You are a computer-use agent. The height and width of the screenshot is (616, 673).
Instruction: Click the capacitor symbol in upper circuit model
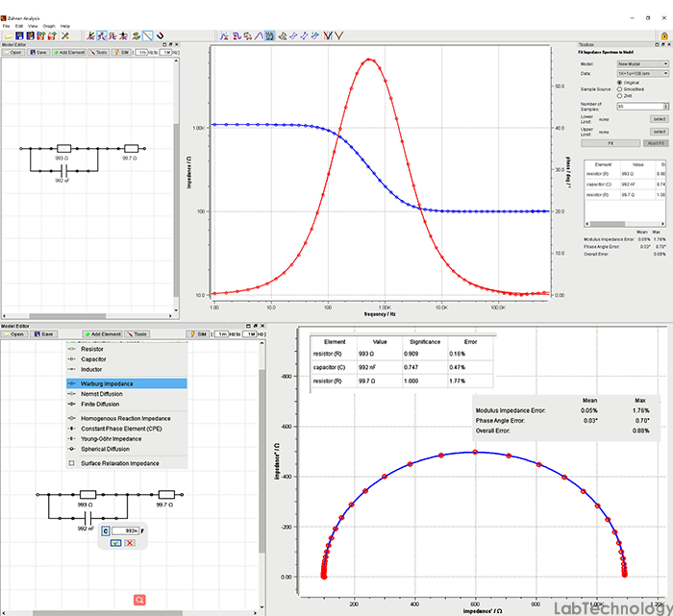click(64, 171)
